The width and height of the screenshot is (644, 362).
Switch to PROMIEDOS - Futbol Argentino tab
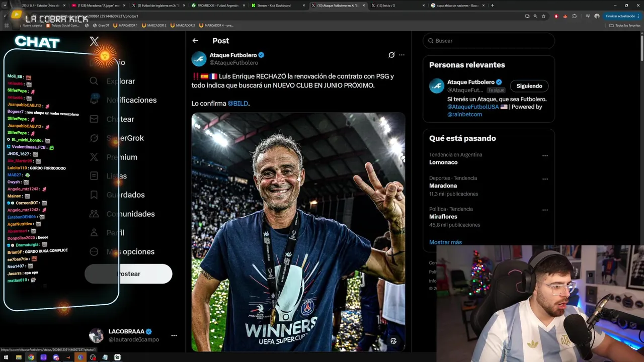click(217, 6)
